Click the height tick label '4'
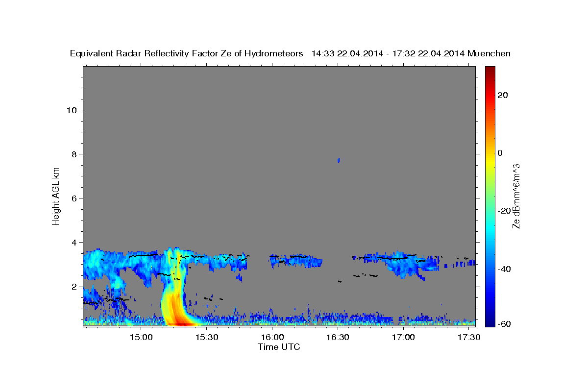The image size is (588, 392). [x=74, y=242]
